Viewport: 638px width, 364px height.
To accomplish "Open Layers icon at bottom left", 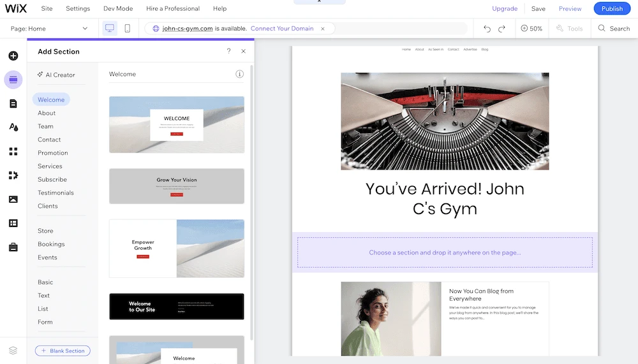I will [13, 350].
